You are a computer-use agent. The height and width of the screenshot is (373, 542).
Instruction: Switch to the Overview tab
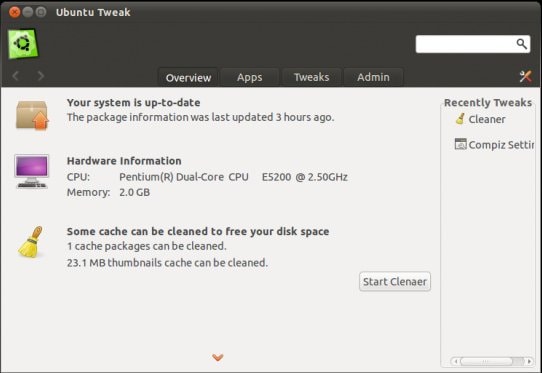pos(188,77)
